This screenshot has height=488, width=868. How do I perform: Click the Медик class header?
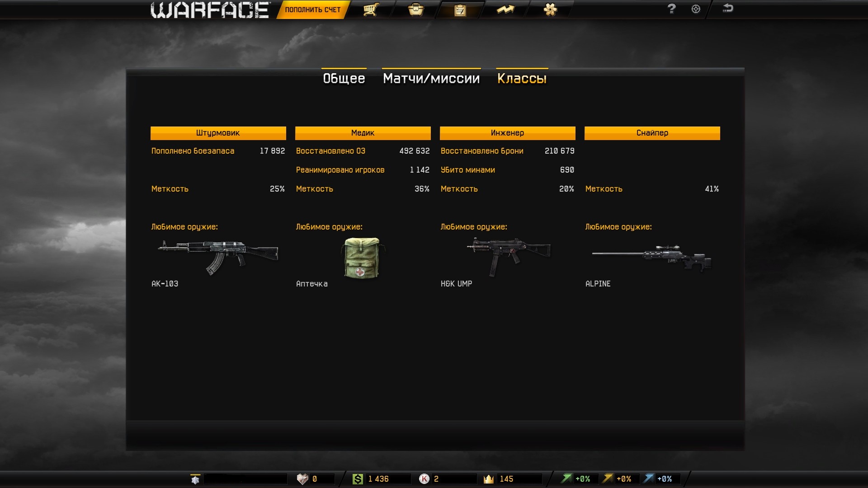coord(363,133)
